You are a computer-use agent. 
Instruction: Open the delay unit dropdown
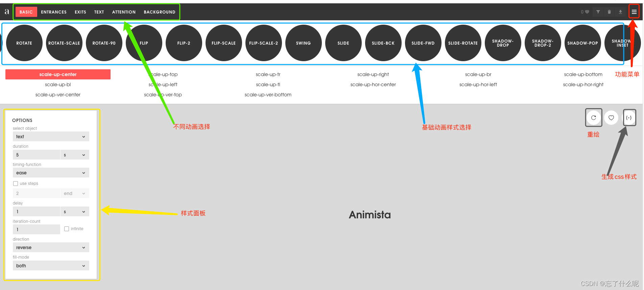click(x=75, y=212)
